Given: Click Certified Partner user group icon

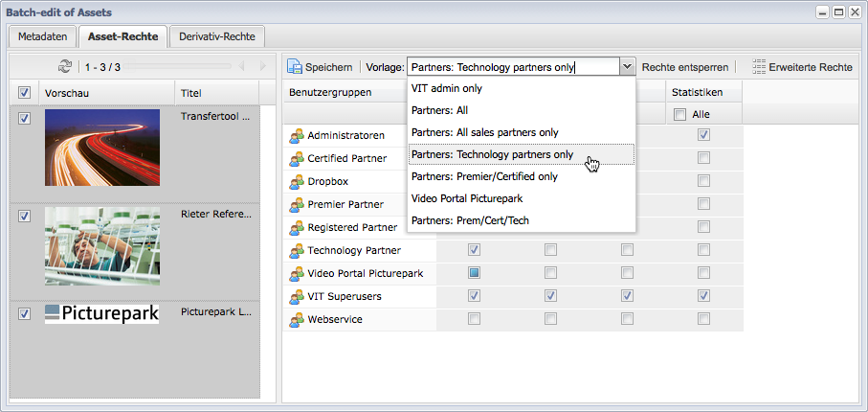Looking at the screenshot, I should (297, 158).
